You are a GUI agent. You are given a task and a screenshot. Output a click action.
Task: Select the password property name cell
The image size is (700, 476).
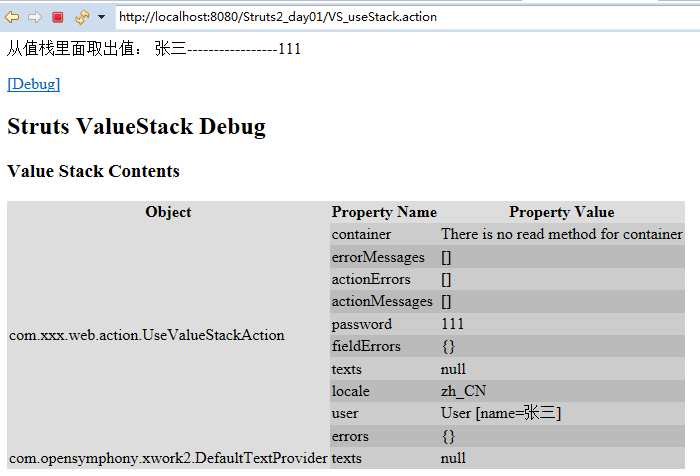click(x=384, y=324)
